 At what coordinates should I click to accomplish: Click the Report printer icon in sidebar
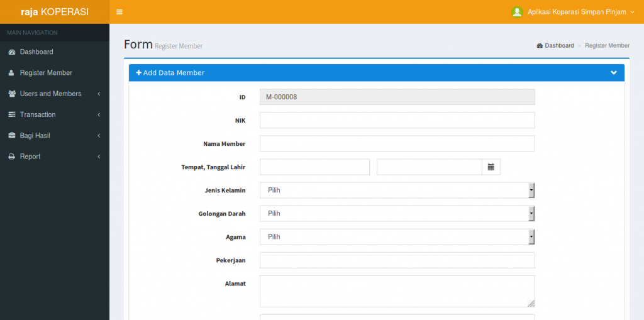pyautogui.click(x=12, y=157)
